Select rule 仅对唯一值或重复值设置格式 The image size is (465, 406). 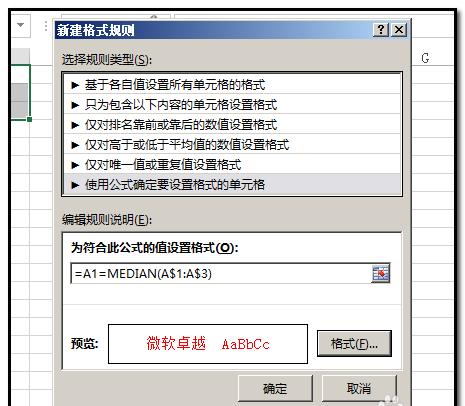[232, 164]
